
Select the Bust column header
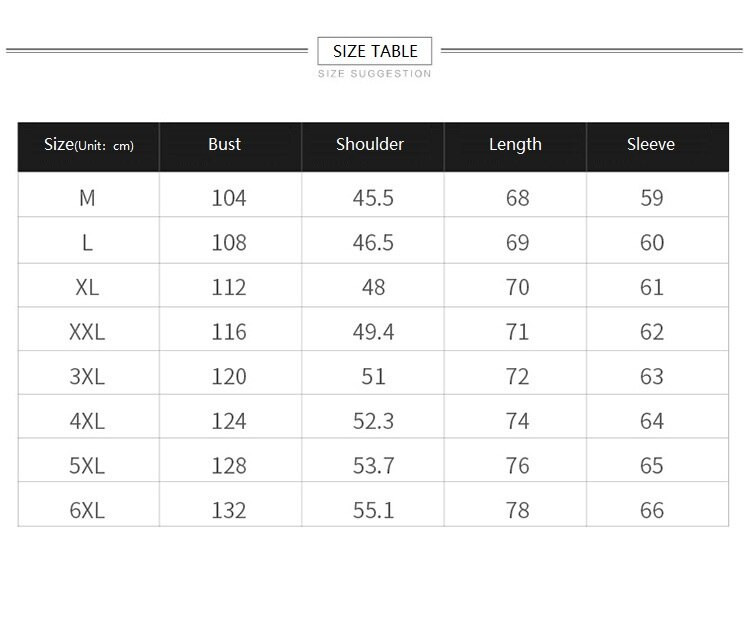225,144
